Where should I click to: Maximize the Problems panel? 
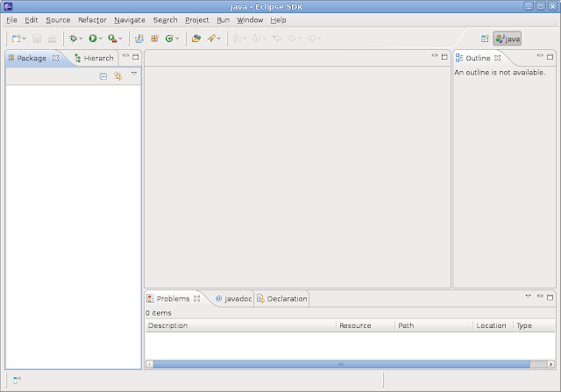pos(550,297)
